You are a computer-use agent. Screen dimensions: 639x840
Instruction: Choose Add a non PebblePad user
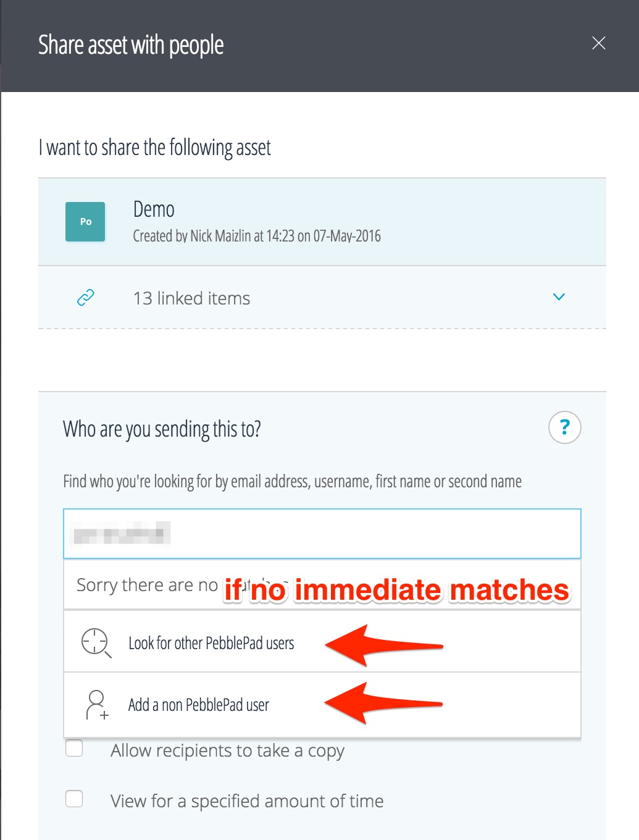coord(199,705)
